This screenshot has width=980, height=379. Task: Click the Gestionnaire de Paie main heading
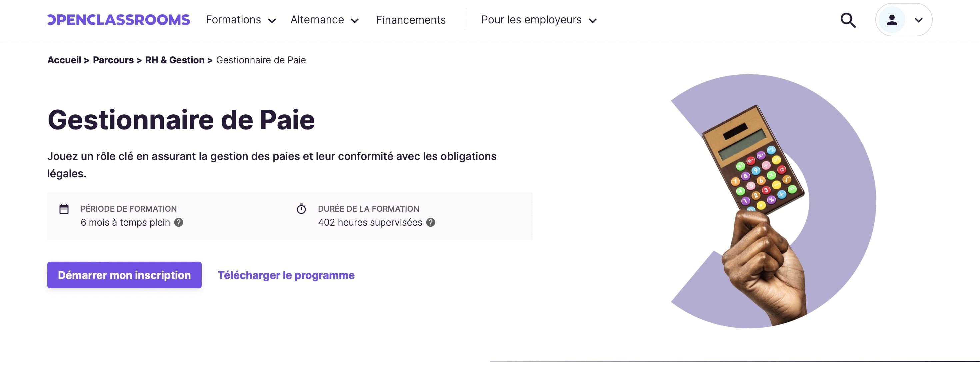coord(181,120)
